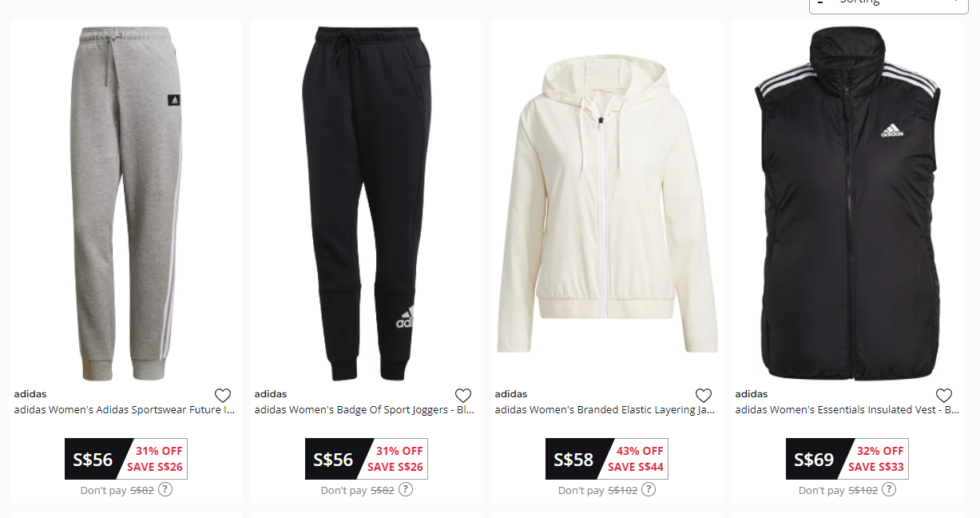Show price info for black joggers
The image size is (980, 518).
[x=406, y=489]
